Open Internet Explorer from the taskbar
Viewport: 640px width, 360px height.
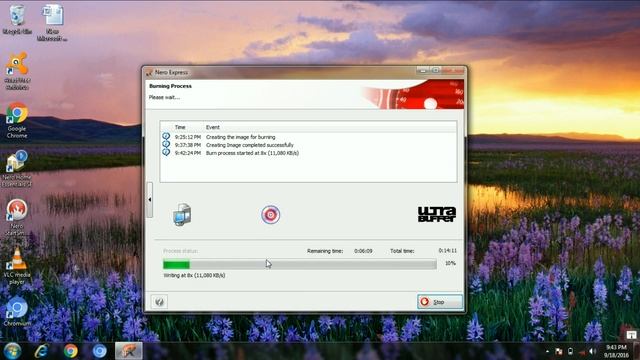(x=41, y=351)
